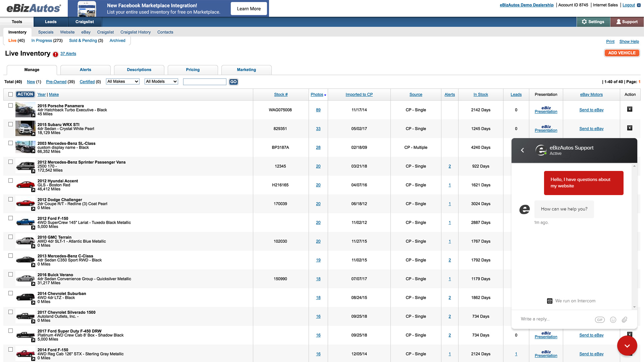
Task: Click the Intercom logo icon in chat
Action: (549, 301)
